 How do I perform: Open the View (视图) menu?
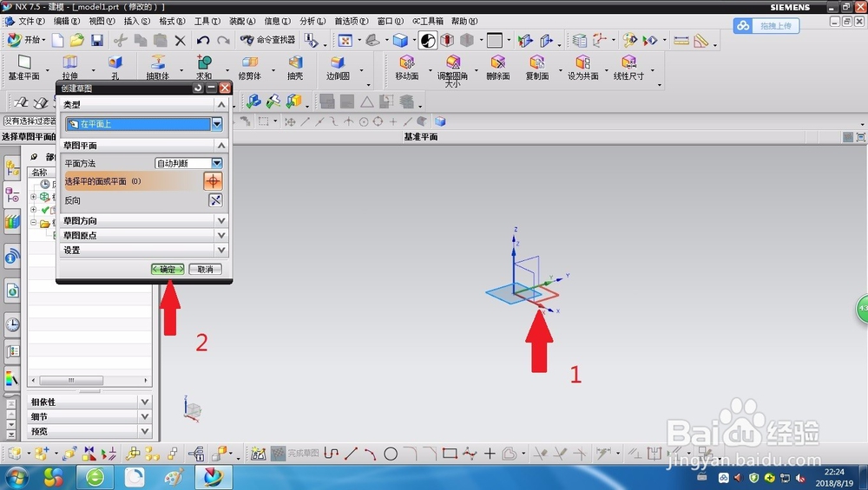(x=102, y=21)
